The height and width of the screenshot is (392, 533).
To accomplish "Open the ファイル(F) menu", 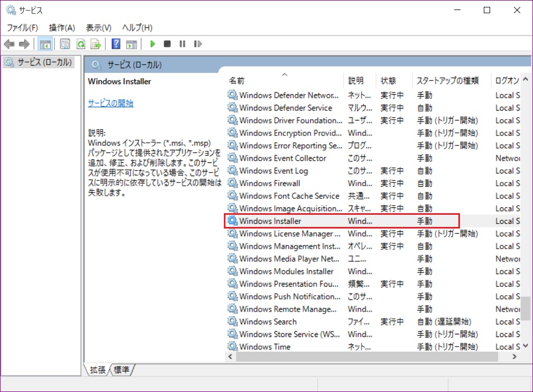I will [22, 28].
